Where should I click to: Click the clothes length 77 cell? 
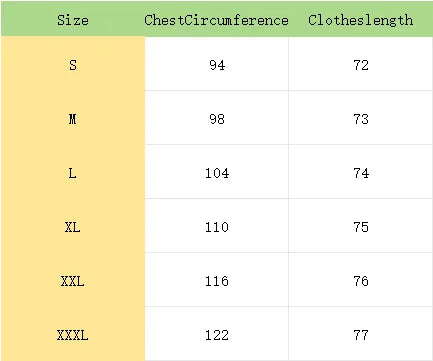tap(361, 334)
